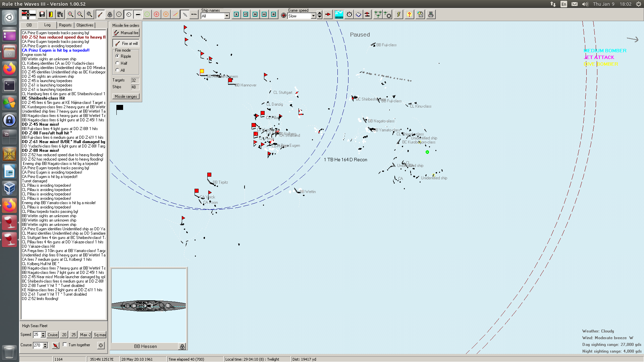This screenshot has height=362, width=644.
Task: Open the Trash in the dock
Action: pyautogui.click(x=9, y=353)
